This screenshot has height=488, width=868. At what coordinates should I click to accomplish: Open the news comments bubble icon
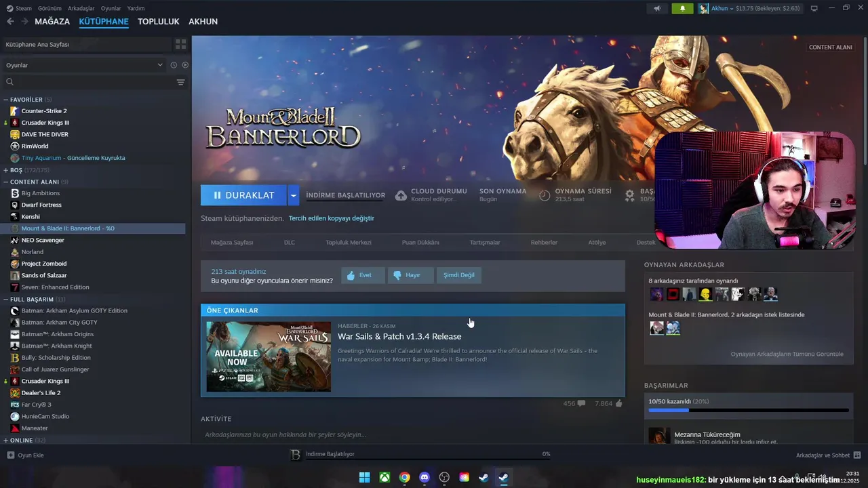581,403
